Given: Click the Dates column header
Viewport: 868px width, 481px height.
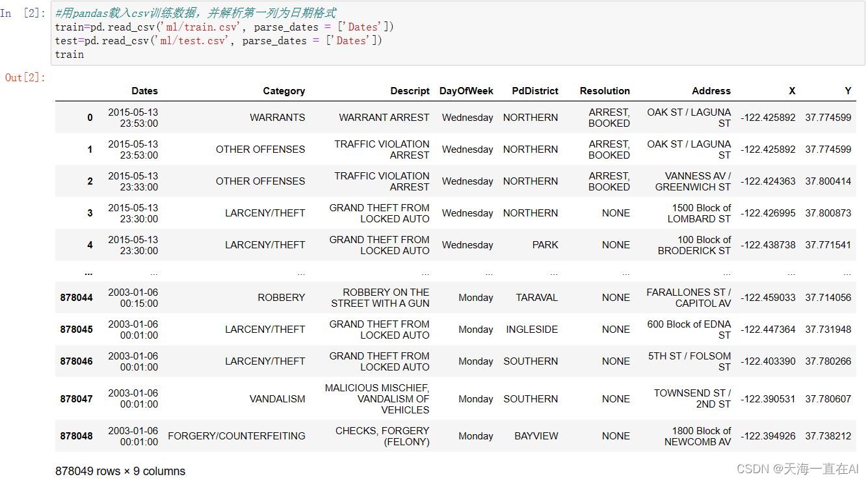Looking at the screenshot, I should pos(144,91).
